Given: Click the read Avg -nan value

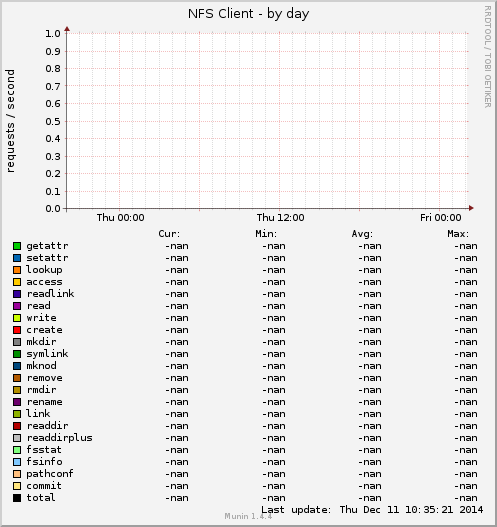Looking at the screenshot, I should pos(370,306).
